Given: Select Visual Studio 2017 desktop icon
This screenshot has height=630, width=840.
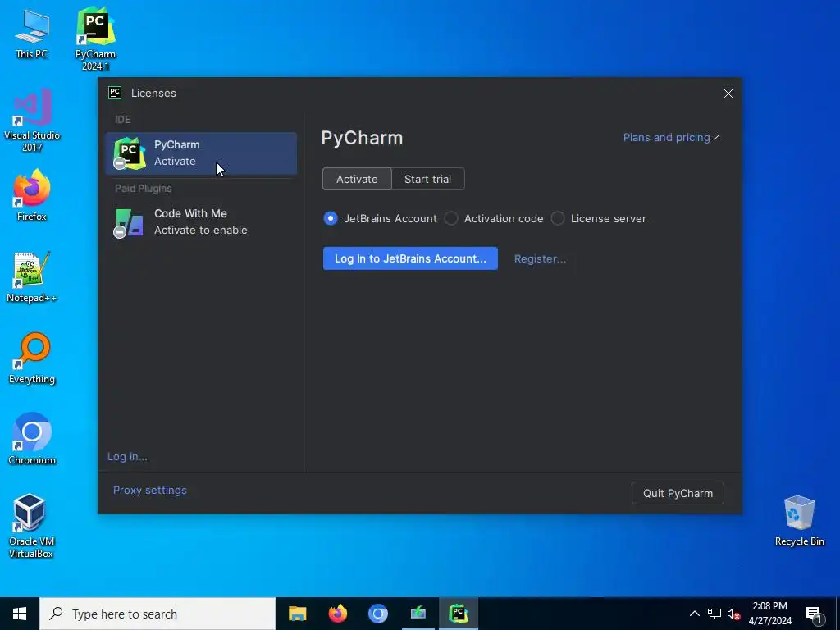Looking at the screenshot, I should [x=32, y=120].
